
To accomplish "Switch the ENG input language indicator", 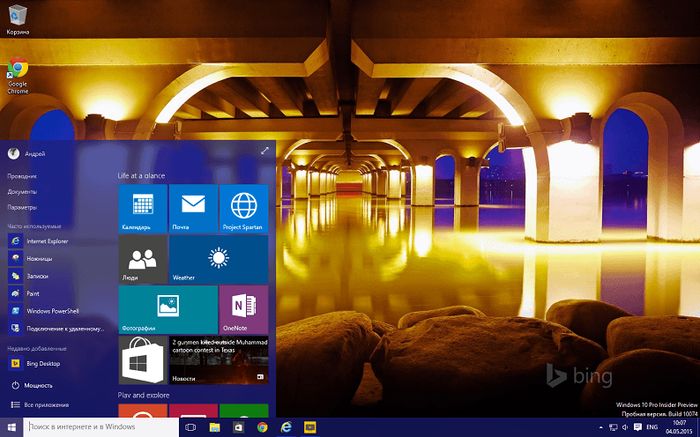I will point(652,427).
